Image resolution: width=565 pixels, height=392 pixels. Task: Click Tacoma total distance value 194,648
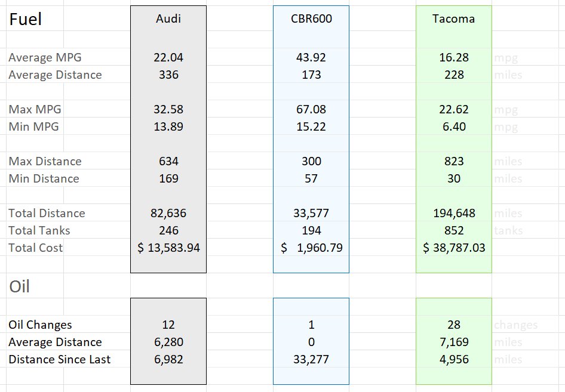coord(454,213)
